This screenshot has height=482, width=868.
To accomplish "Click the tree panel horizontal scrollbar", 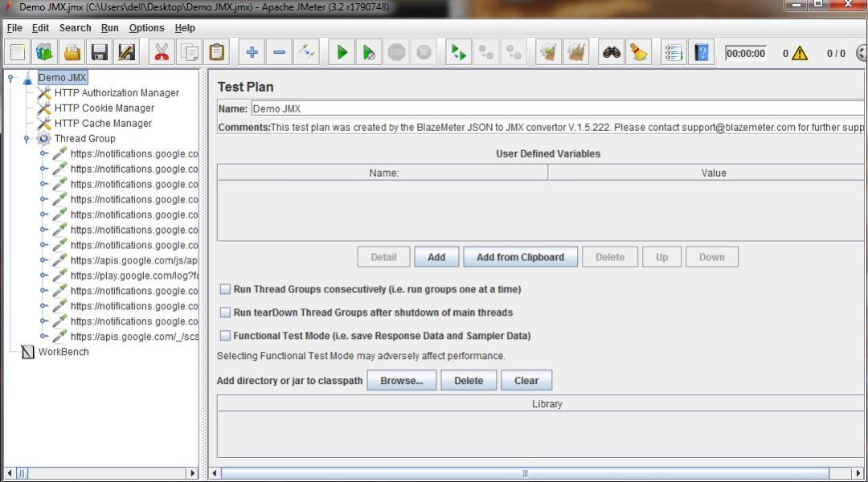I will tap(100, 473).
